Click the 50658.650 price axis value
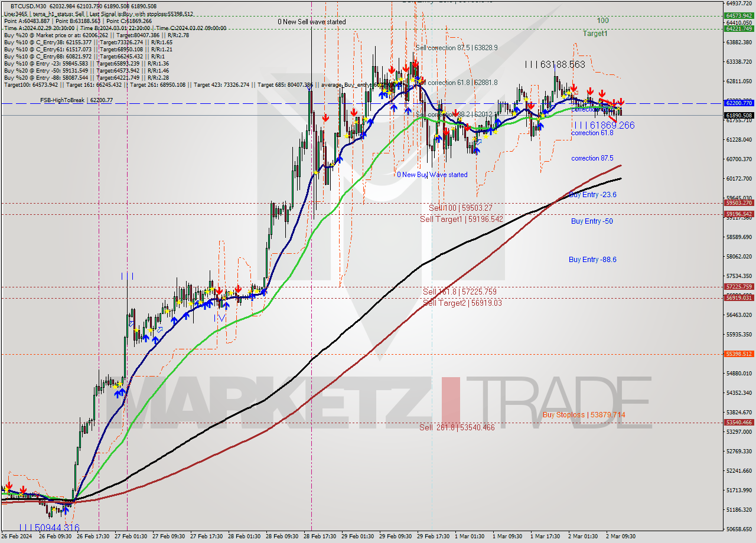Screen dimensions: 756x543 click(x=739, y=529)
